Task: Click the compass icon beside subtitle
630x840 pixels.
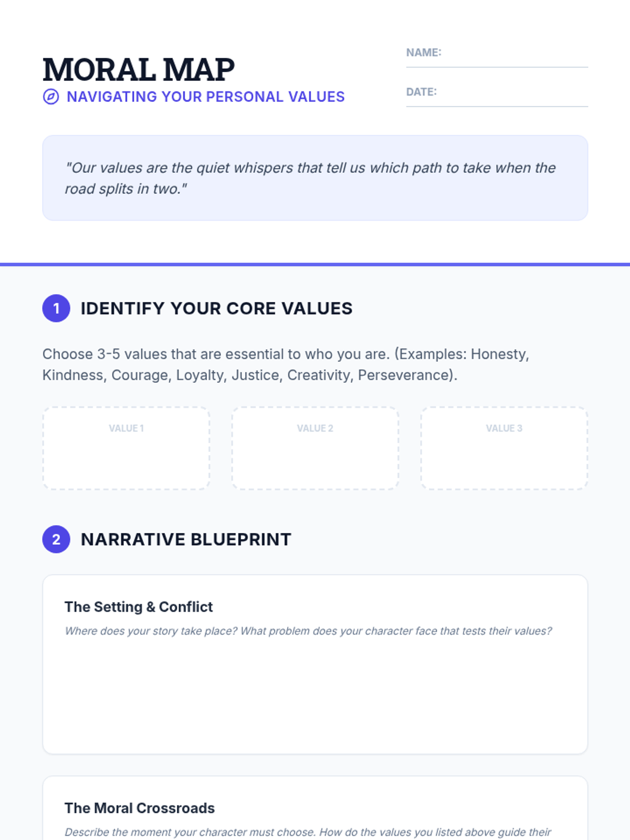Action: pos(51,97)
